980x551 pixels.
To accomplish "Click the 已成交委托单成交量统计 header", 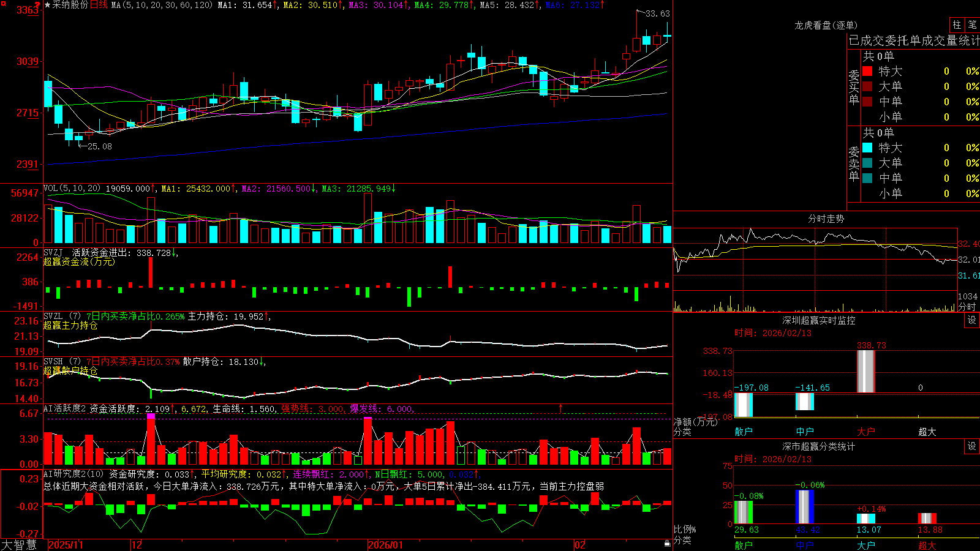I will point(914,40).
